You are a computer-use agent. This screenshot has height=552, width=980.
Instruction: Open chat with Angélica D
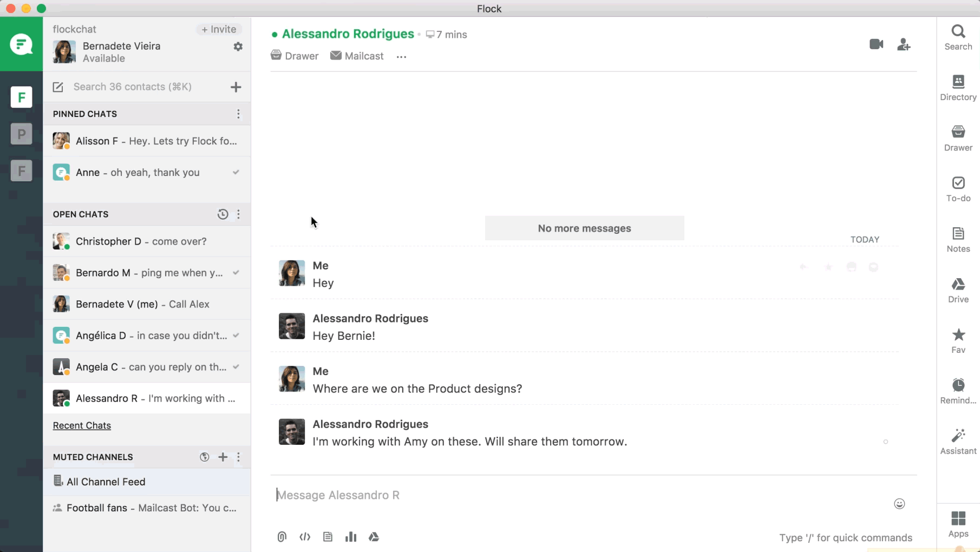click(x=147, y=336)
